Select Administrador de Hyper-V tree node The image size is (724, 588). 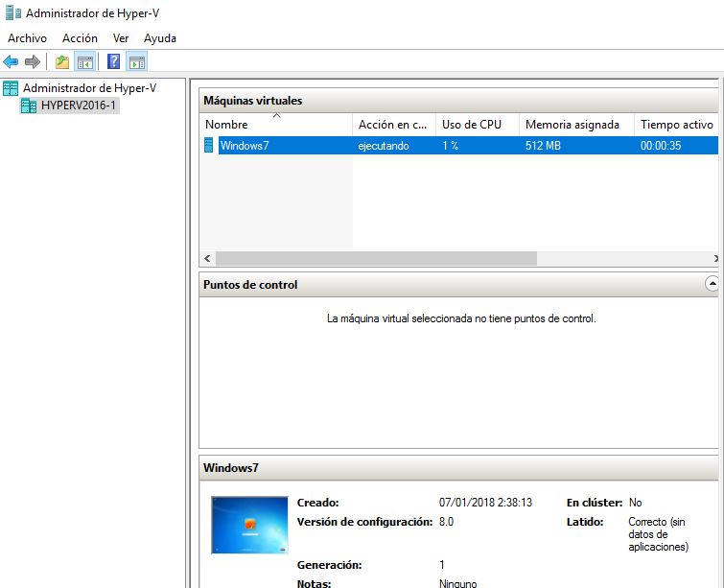(x=89, y=88)
